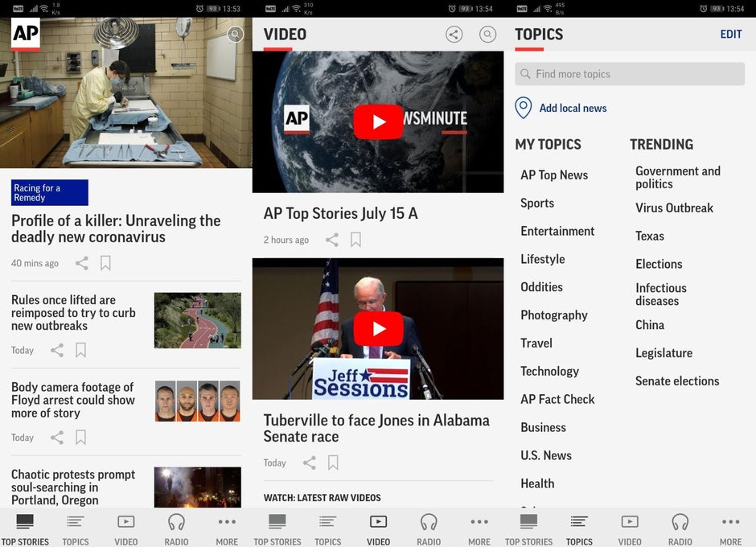Screen dimensions: 756x547
Task: Select 'Photography' topic
Action: point(554,315)
